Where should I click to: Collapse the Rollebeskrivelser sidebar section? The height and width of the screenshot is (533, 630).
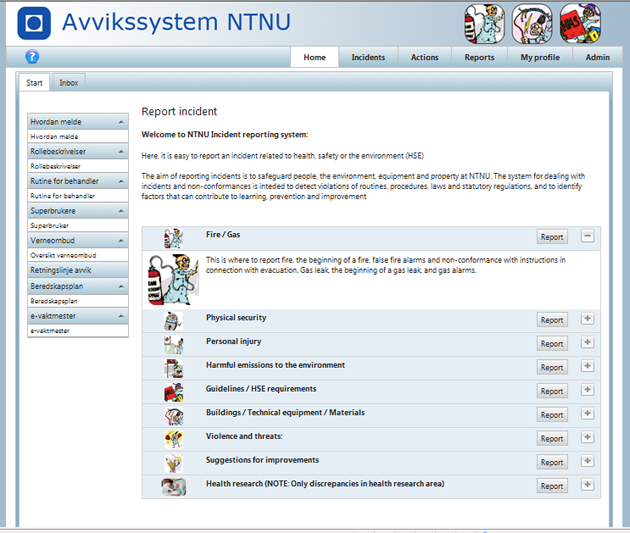pyautogui.click(x=121, y=152)
